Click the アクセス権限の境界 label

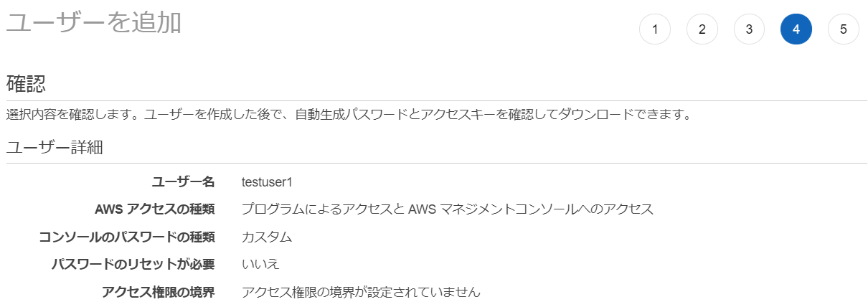(159, 292)
